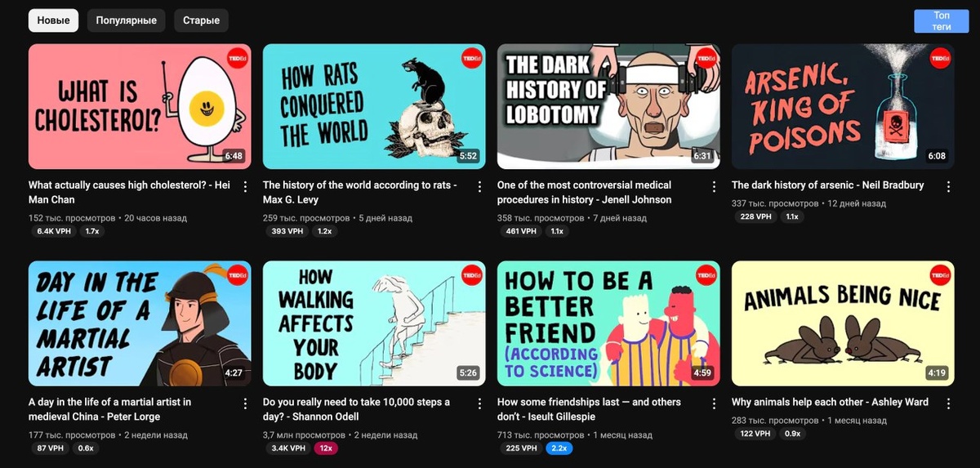Open three-dot menu for friendships video
This screenshot has width=980, height=468.
pyautogui.click(x=714, y=403)
